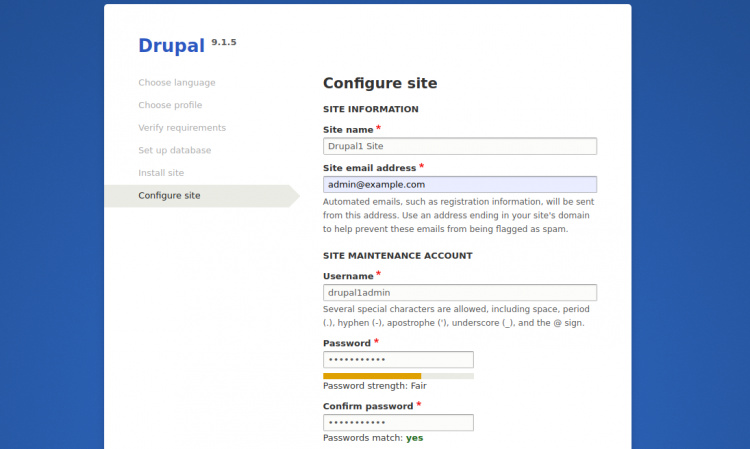Click the special characters help description
The width and height of the screenshot is (750, 449).
tap(456, 316)
